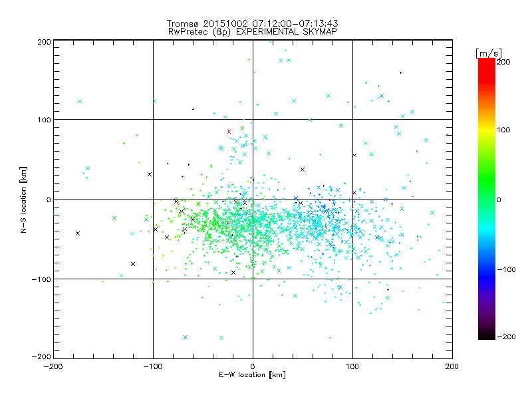Screen dimensions: 532x399
Task: Click the x-axis '100' tick label
Action: pos(352,366)
